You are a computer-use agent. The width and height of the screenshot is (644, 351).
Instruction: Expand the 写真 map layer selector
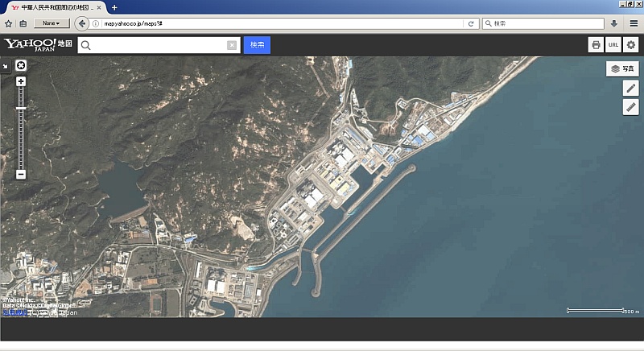point(622,69)
